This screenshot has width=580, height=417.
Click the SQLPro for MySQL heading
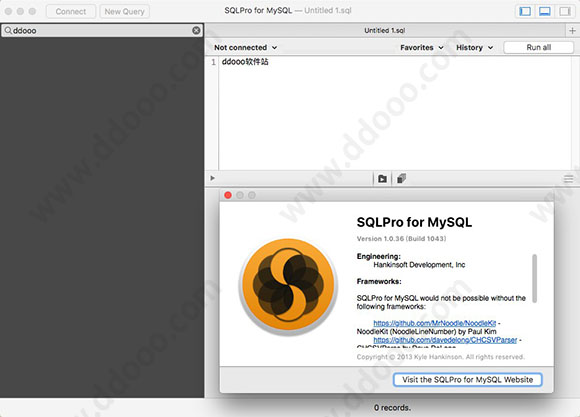(x=414, y=222)
